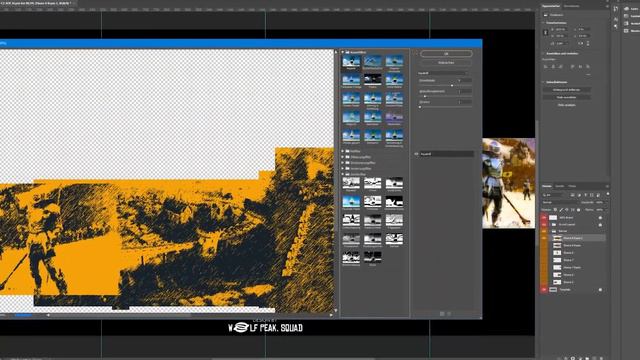The image size is (640, 360).
Task: Toggle visibility of the second layer group
Action: (x=544, y=224)
